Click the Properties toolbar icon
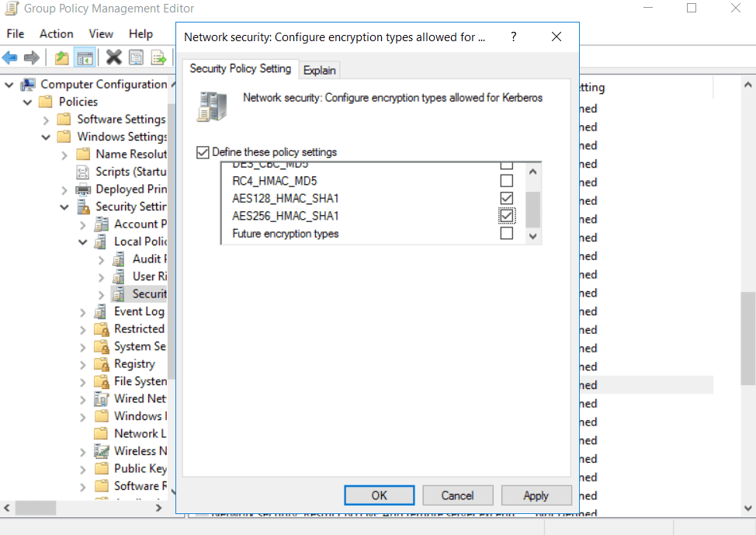The image size is (756, 535). click(136, 58)
